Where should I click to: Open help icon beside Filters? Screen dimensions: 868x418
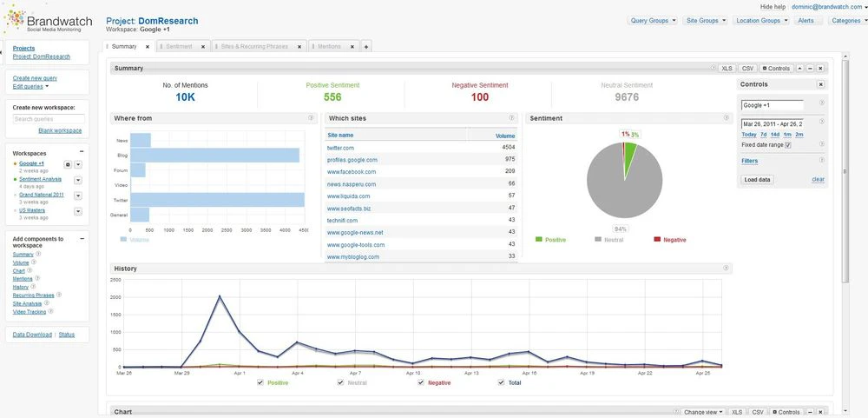tap(821, 161)
